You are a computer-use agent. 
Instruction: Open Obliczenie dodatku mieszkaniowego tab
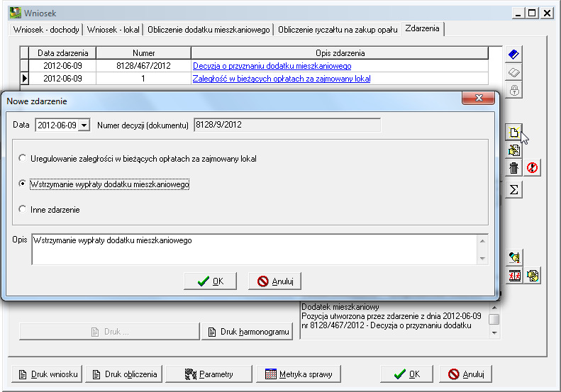[x=209, y=30]
